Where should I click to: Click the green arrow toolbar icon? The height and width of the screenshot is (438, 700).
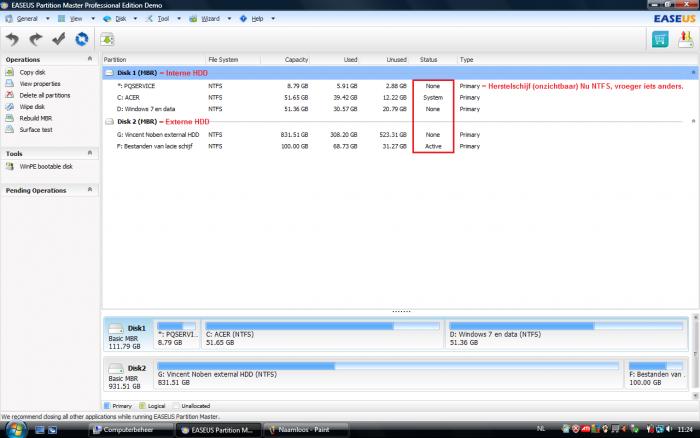pyautogui.click(x=107, y=39)
